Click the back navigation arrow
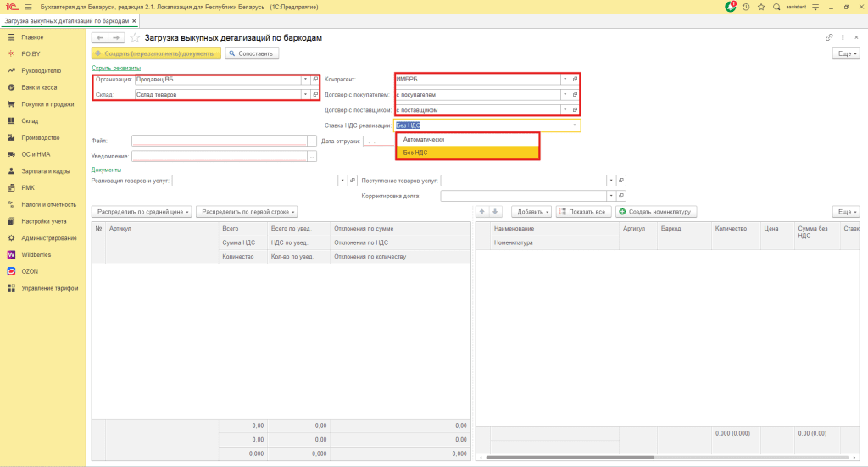Screen dimensions: 868x467 (99, 38)
